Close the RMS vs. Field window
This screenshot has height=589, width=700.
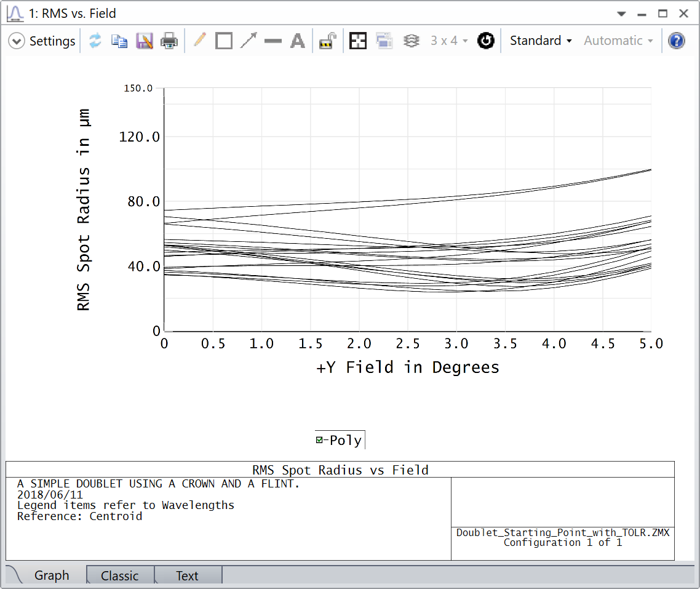tap(683, 14)
